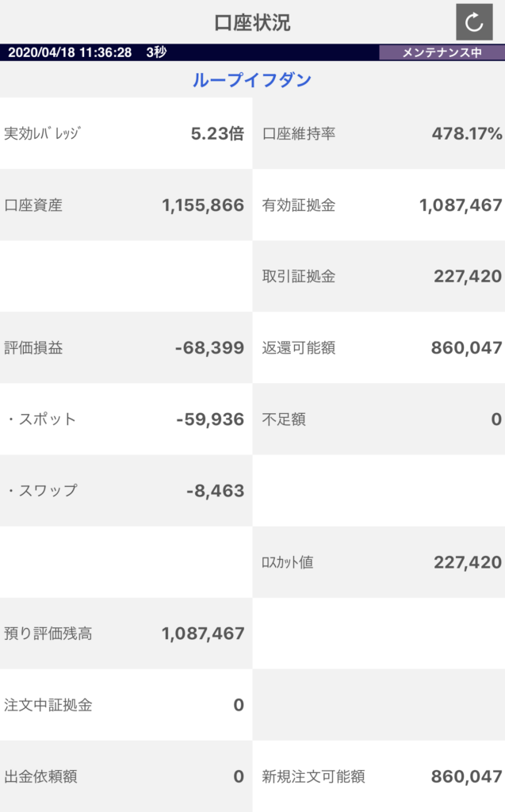Tap the ロスカット値 227,420 cell

pyautogui.click(x=379, y=562)
